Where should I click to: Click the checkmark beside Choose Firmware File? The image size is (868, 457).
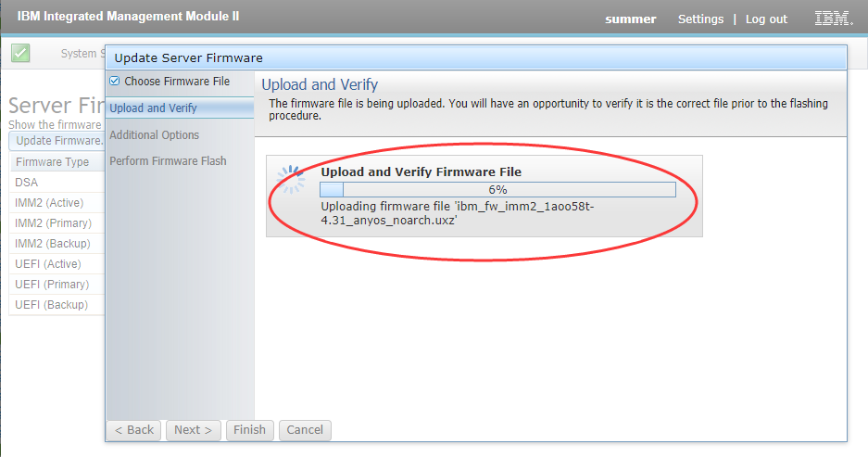pos(115,81)
